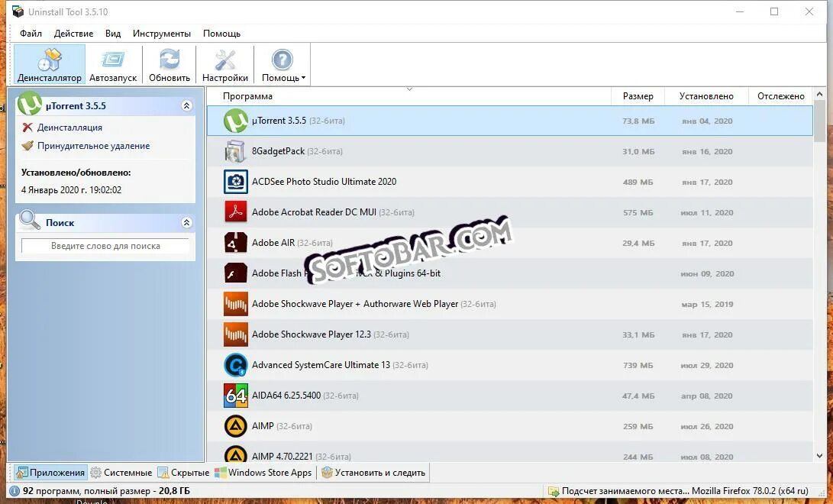833x504 pixels.
Task: Click the µTorrent 3.5.5 list icon
Action: [x=235, y=121]
